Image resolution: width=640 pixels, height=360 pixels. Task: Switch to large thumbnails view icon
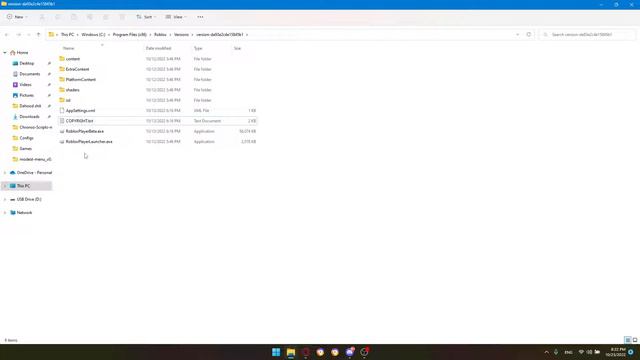tap(635, 340)
